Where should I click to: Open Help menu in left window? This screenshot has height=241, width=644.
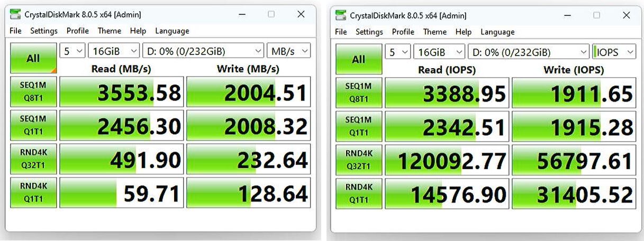pos(138,31)
